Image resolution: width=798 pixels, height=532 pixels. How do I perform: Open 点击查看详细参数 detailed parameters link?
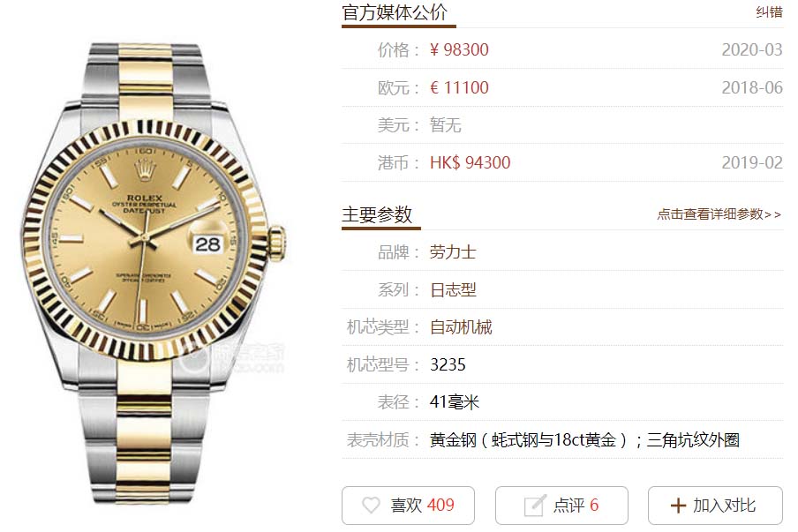[x=719, y=214]
